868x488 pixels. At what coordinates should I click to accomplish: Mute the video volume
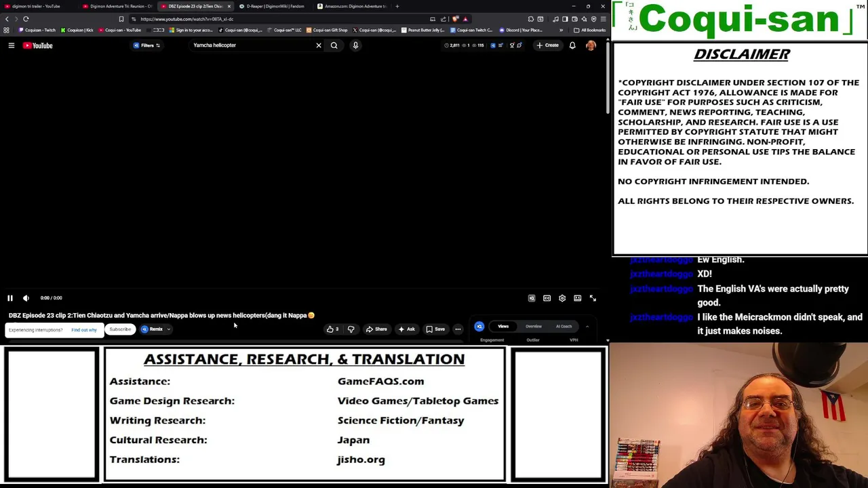pyautogui.click(x=26, y=298)
